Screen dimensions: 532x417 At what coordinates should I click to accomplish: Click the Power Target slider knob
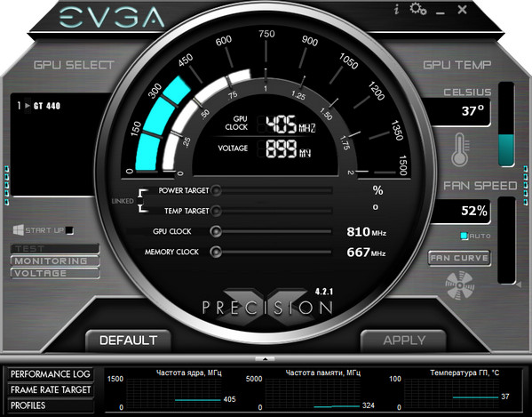point(216,190)
